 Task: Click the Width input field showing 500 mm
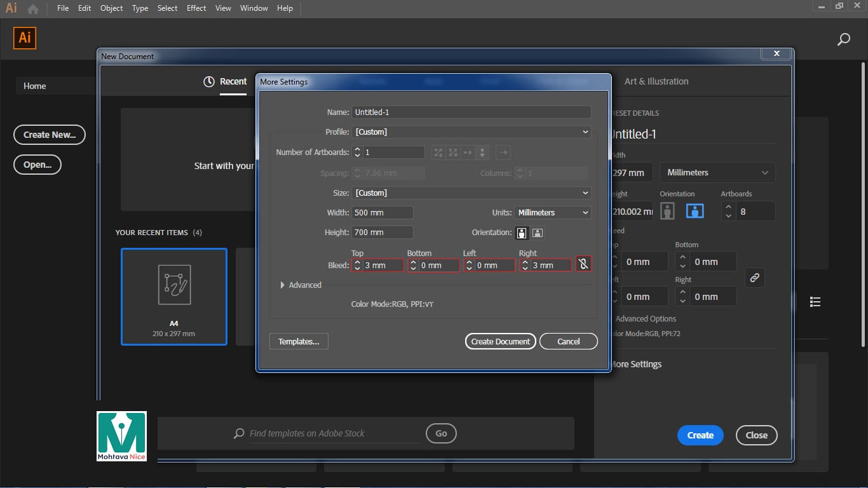383,213
